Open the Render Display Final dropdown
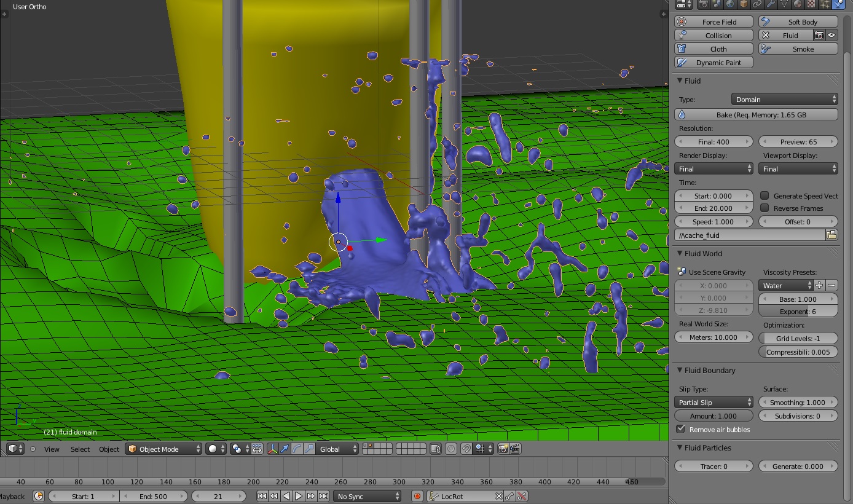The height and width of the screenshot is (504, 853). (713, 168)
